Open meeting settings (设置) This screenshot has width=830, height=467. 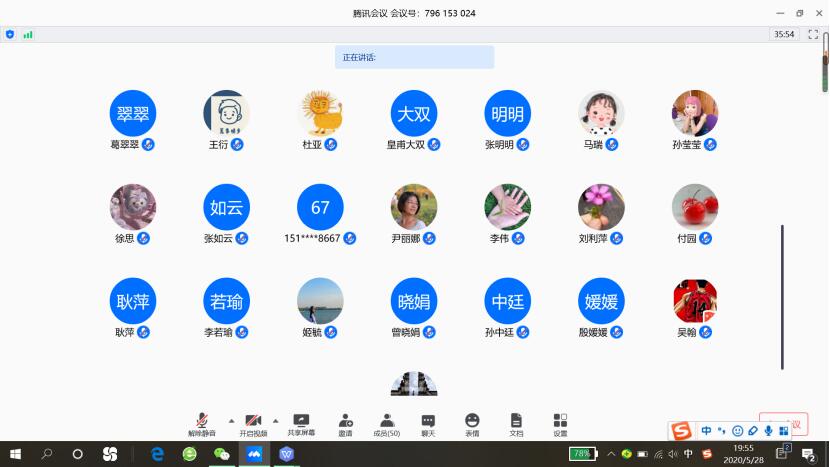[x=560, y=423]
